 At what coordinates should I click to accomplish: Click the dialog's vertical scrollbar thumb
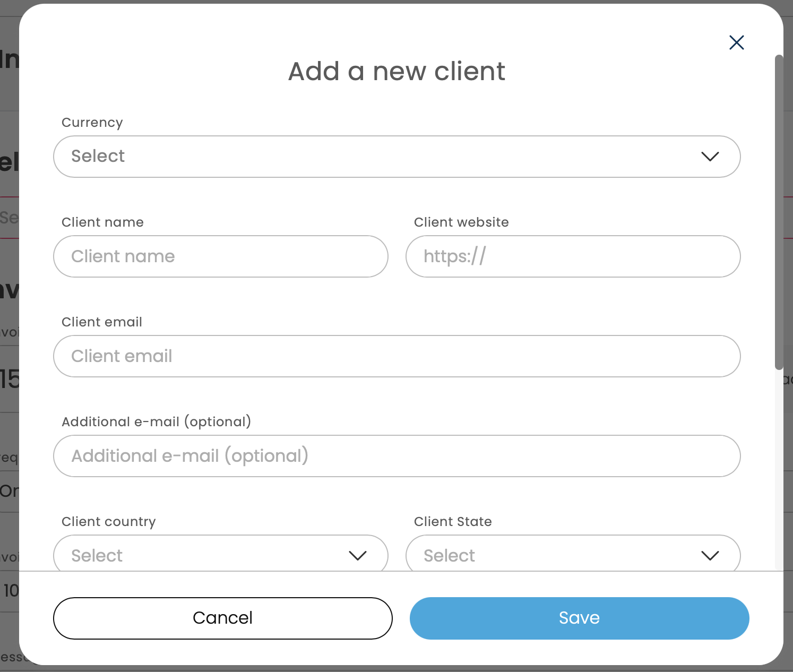coord(779,212)
